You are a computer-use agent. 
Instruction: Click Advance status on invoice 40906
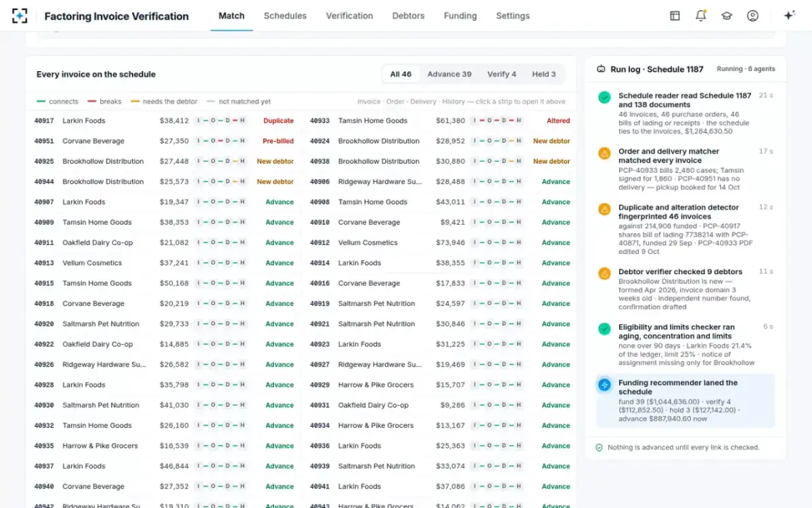556,182
